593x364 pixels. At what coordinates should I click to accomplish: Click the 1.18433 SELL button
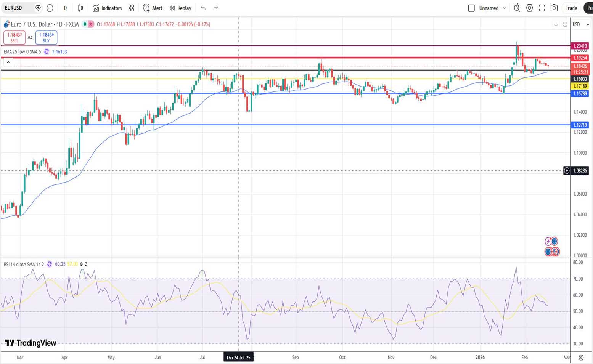(x=14, y=37)
